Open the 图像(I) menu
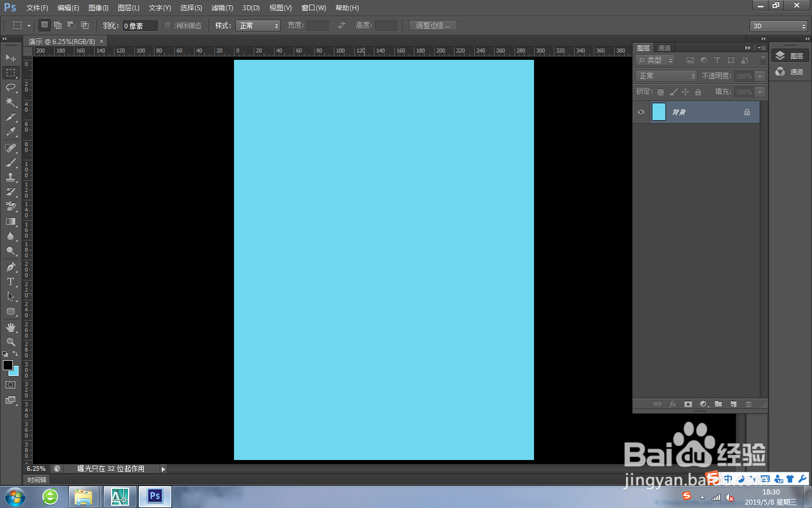The width and height of the screenshot is (812, 508). point(99,8)
